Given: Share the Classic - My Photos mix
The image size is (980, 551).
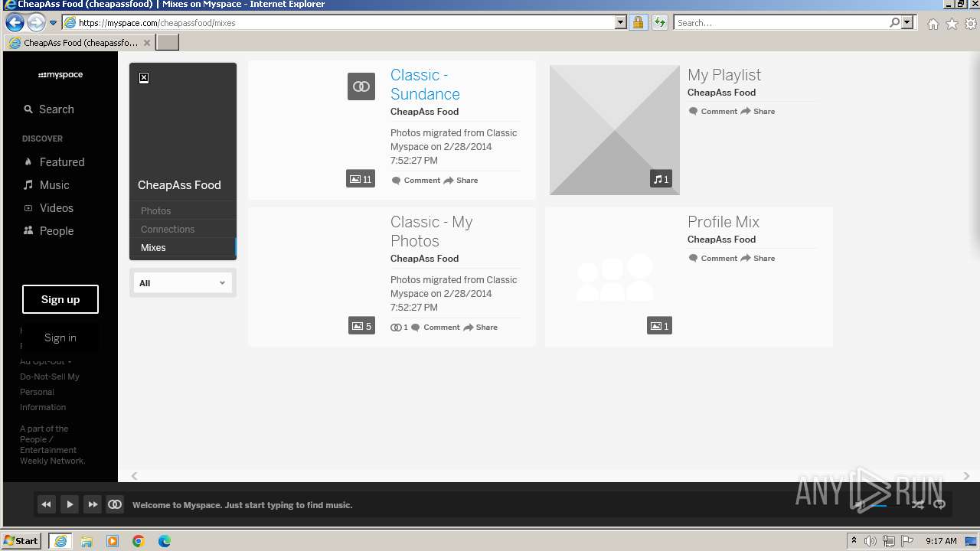Looking at the screenshot, I should (x=480, y=328).
